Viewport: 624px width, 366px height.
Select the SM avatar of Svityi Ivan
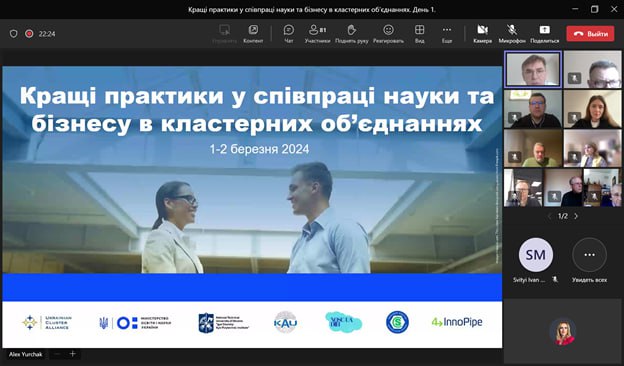(x=536, y=255)
